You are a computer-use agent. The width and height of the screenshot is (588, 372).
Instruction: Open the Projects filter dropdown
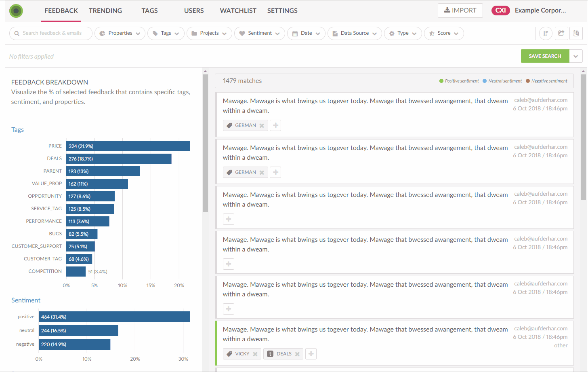(x=209, y=33)
